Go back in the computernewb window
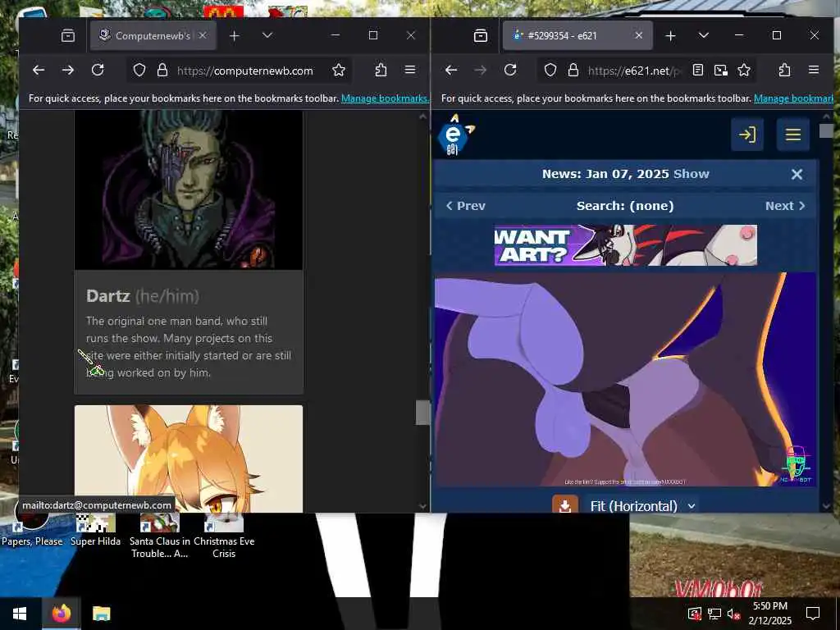 [x=39, y=71]
